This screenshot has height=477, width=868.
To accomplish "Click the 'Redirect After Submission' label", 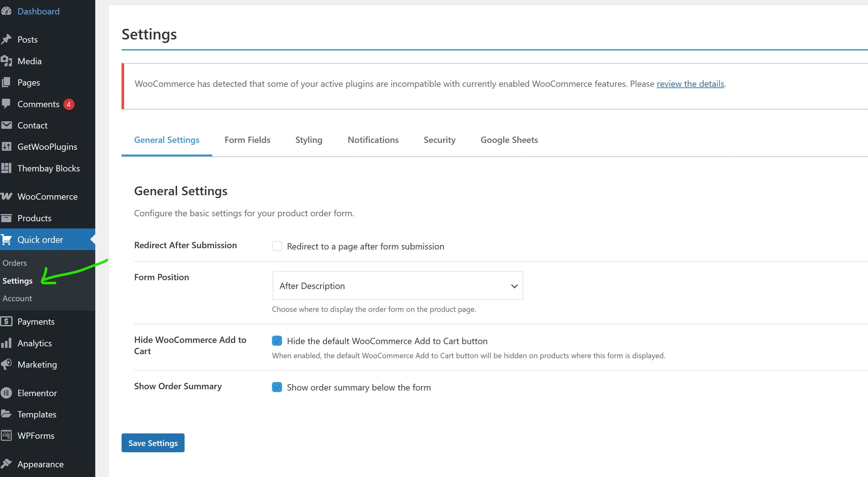I will click(185, 245).
